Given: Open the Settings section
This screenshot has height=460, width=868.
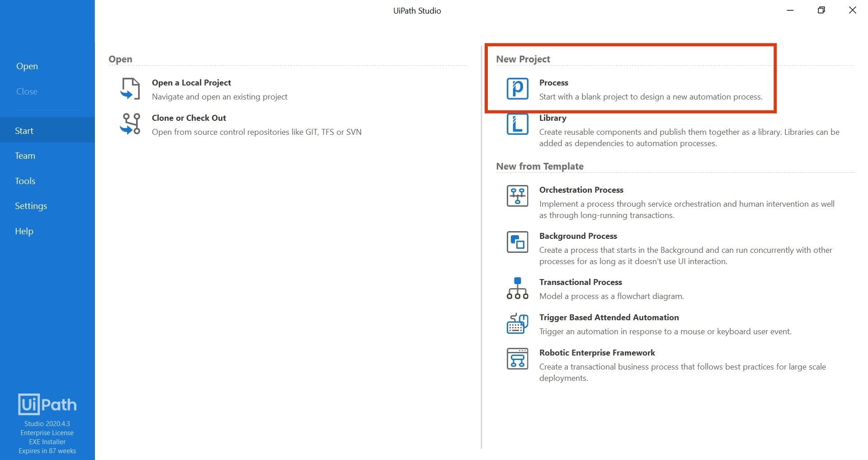Looking at the screenshot, I should 31,206.
